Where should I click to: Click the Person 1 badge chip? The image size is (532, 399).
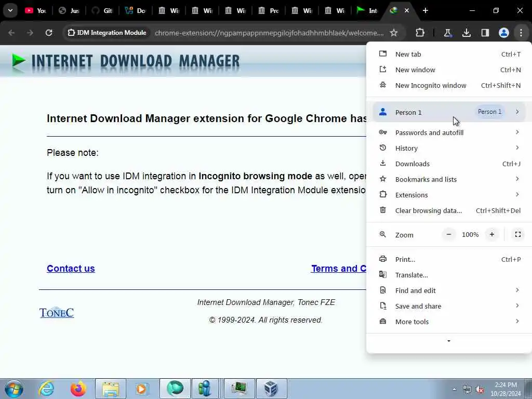(x=489, y=112)
